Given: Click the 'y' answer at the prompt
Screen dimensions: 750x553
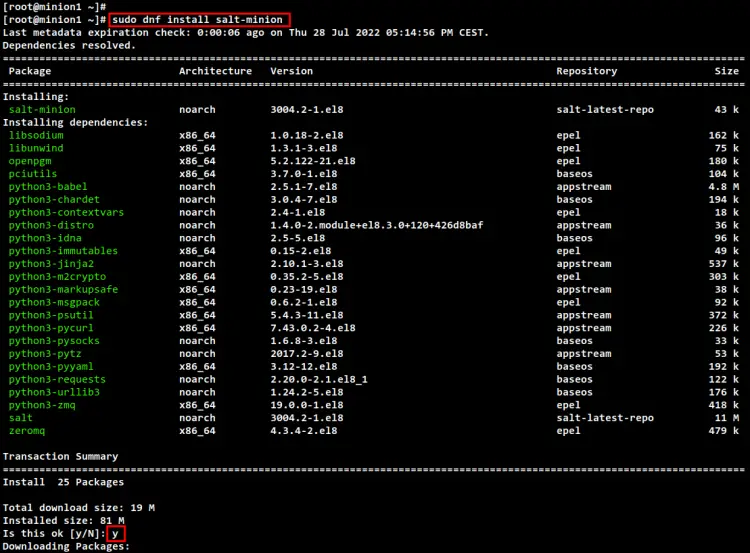Looking at the screenshot, I should click(x=116, y=534).
